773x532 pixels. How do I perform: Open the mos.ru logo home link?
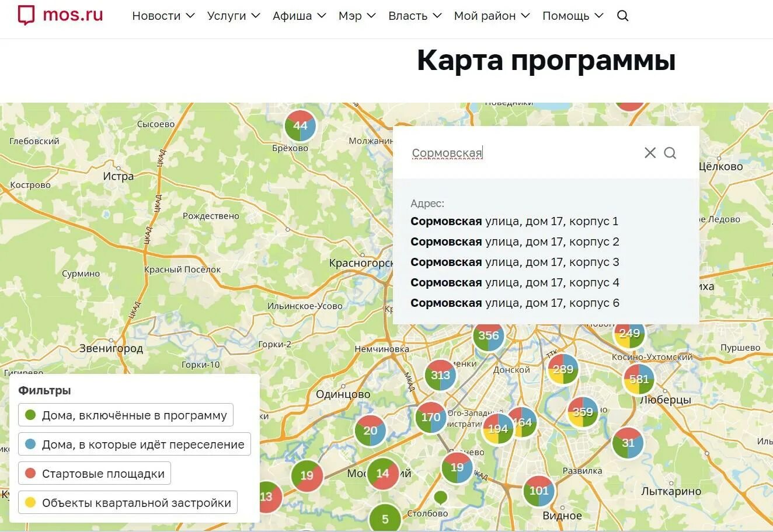pyautogui.click(x=60, y=15)
